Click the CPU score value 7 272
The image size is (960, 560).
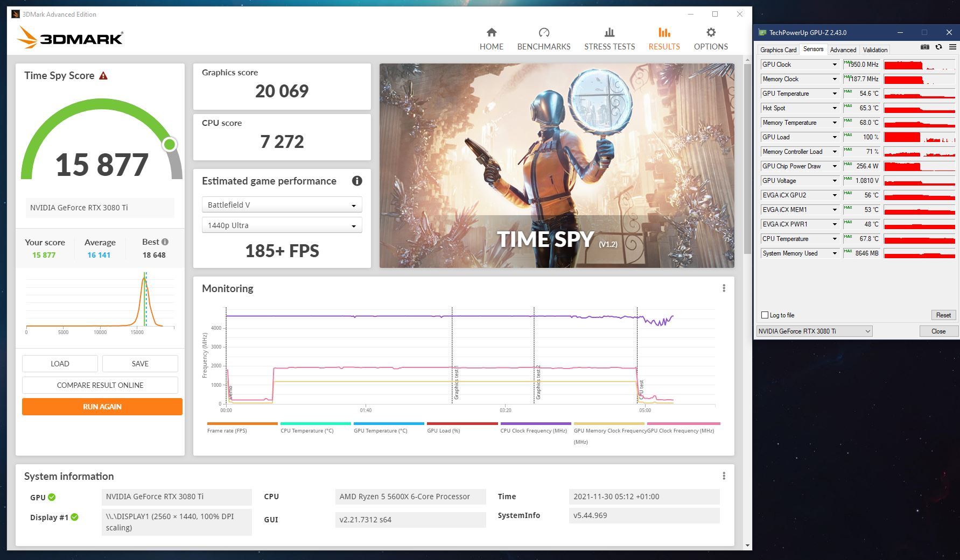pyautogui.click(x=282, y=142)
